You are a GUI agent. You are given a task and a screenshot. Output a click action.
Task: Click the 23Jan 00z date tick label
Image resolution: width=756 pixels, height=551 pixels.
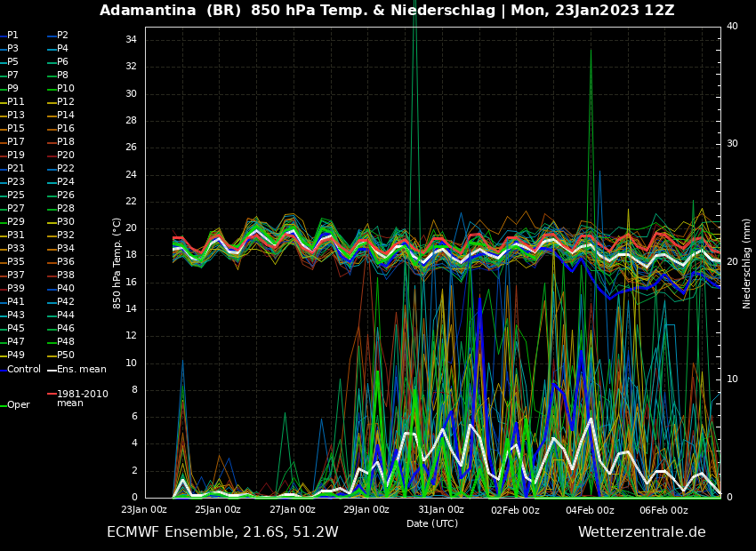tap(144, 510)
